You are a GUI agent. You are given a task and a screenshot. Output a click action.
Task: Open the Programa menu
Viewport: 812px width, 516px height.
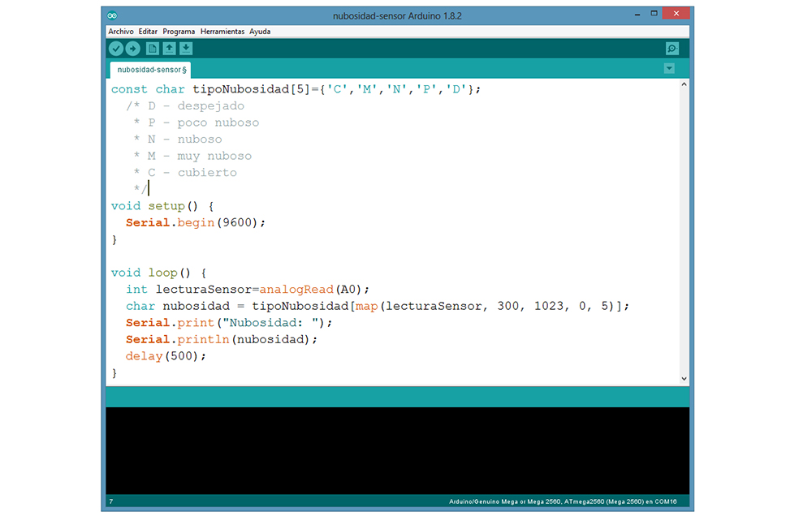click(179, 32)
